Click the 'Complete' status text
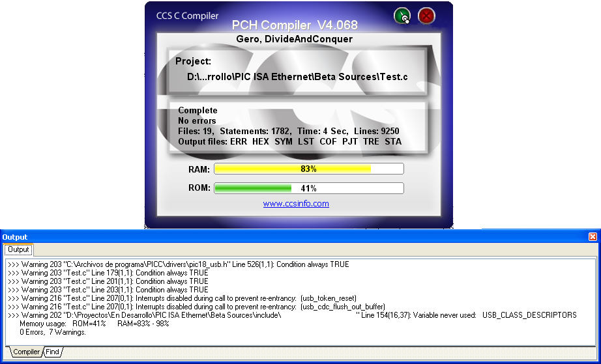 pyautogui.click(x=198, y=110)
